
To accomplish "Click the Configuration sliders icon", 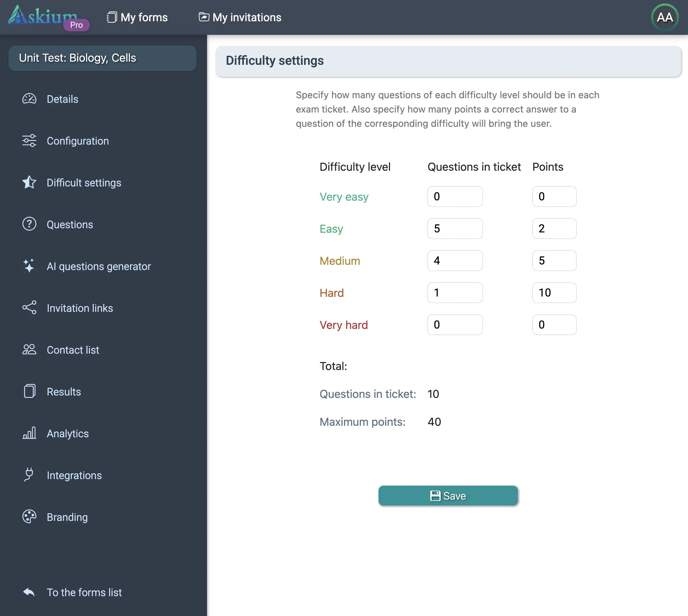I will pos(29,141).
